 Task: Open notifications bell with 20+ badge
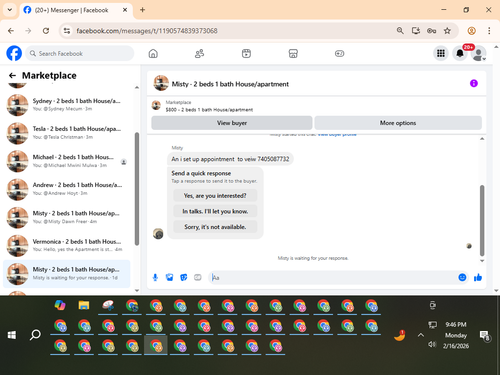[460, 53]
